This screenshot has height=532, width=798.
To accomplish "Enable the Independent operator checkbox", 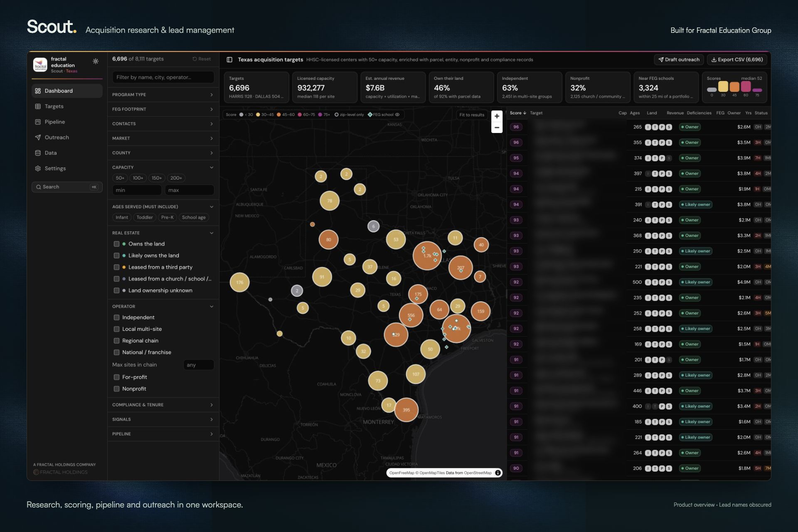I will [117, 318].
